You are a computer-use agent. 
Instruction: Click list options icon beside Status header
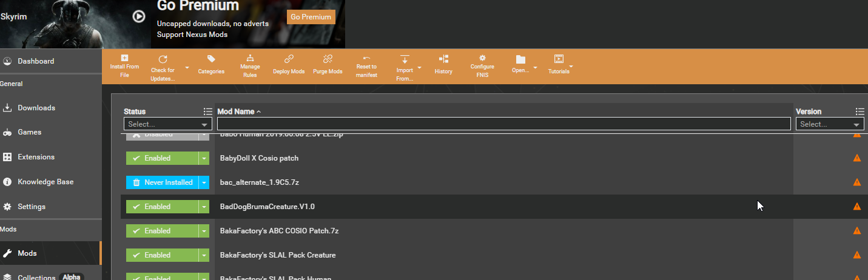coord(208,112)
